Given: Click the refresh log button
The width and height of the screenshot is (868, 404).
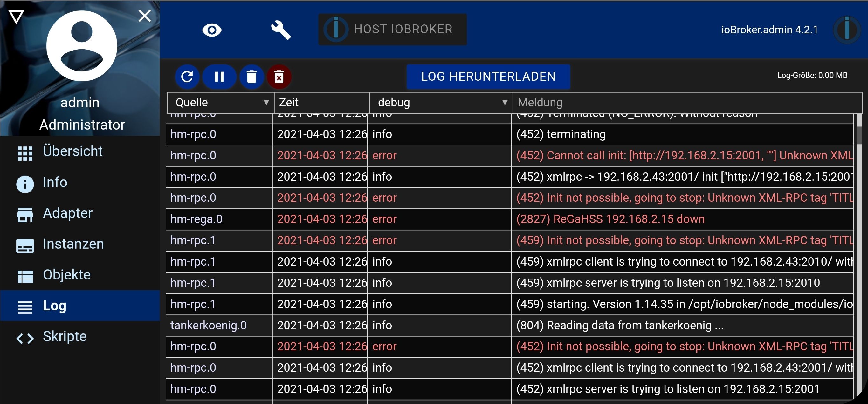Looking at the screenshot, I should click(187, 77).
